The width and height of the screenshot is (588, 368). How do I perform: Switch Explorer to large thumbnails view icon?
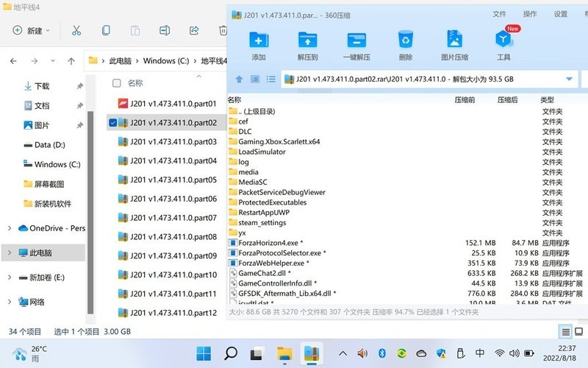579,332
